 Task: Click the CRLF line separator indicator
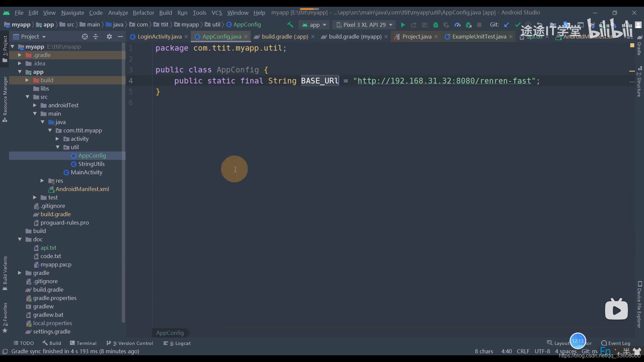click(523, 351)
